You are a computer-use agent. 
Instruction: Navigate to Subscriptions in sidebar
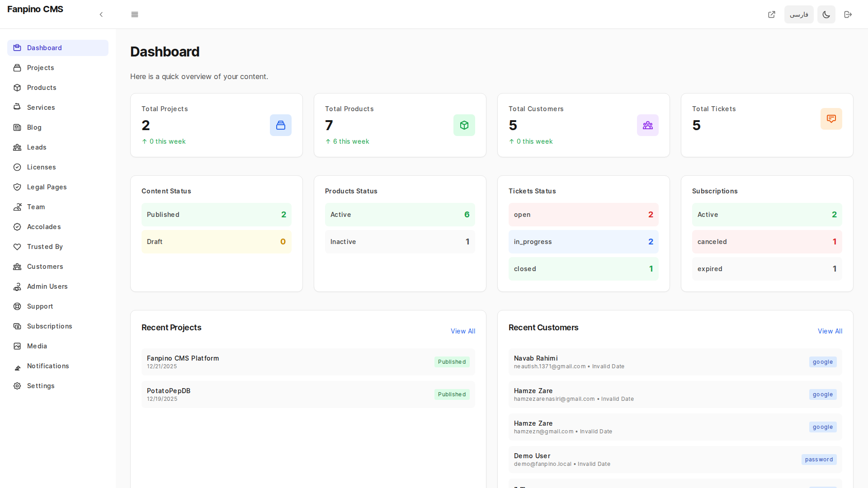[58, 326]
